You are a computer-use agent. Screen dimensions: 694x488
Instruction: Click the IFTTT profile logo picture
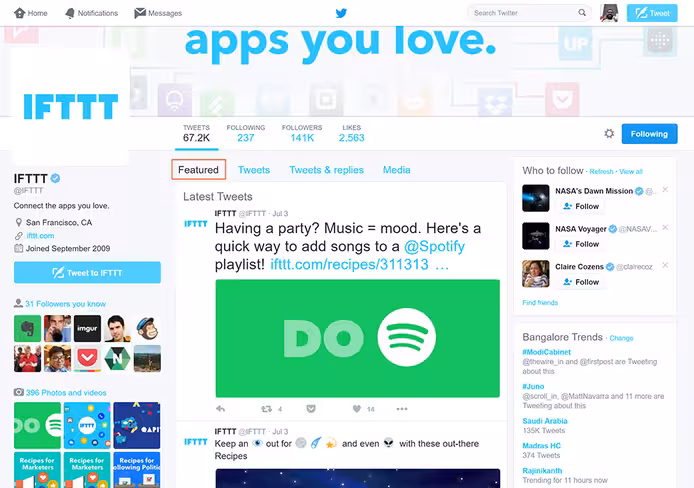pyautogui.click(x=71, y=107)
